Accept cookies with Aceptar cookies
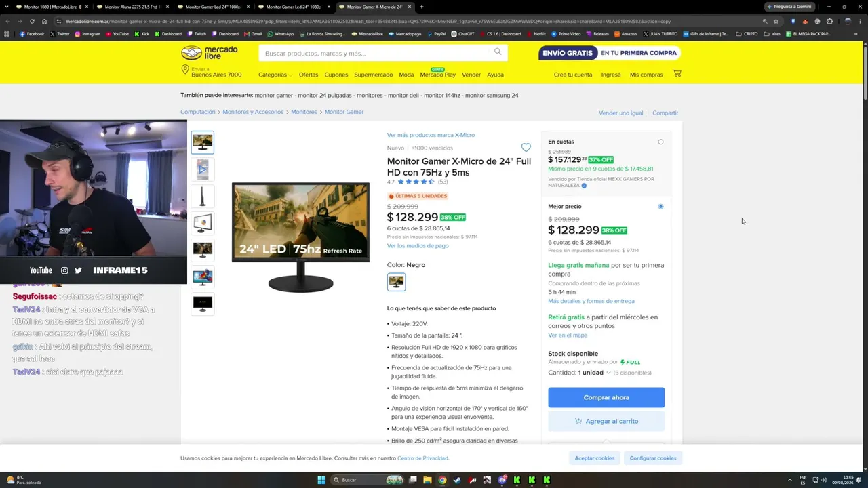 pos(595,458)
